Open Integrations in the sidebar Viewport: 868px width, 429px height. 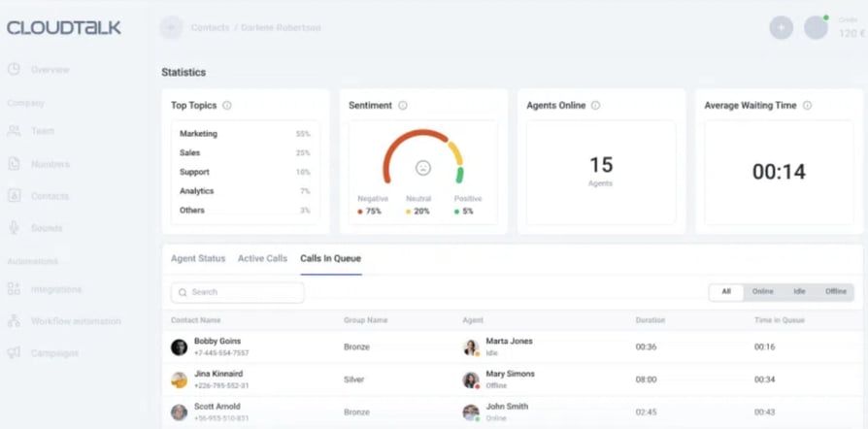(x=56, y=289)
